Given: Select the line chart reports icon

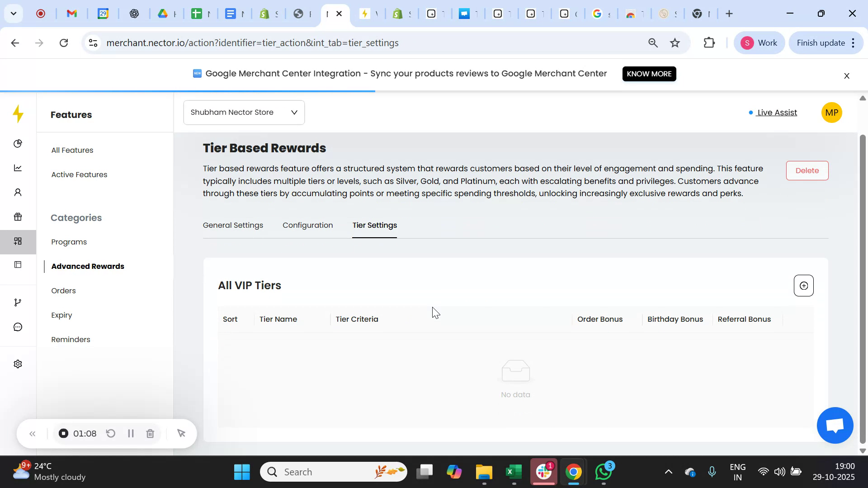Looking at the screenshot, I should [18, 168].
